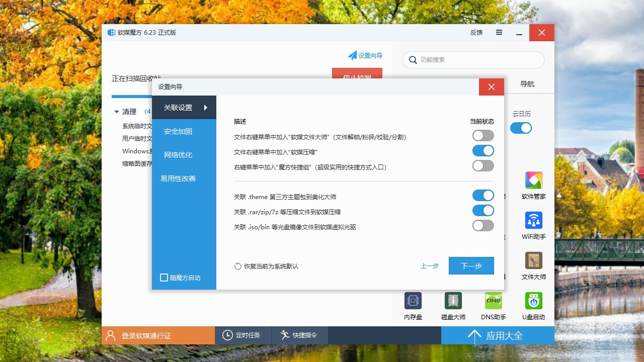Screen dimensions: 644x362
Task: Click 设置向导 paper plane link
Action: pyautogui.click(x=365, y=55)
